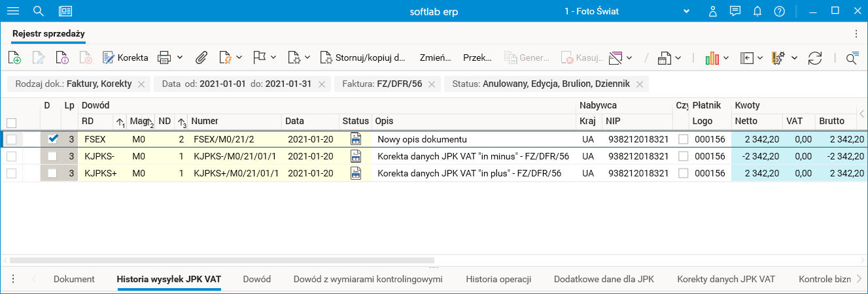
Task: Click the refresh arrows icon
Action: 815,57
